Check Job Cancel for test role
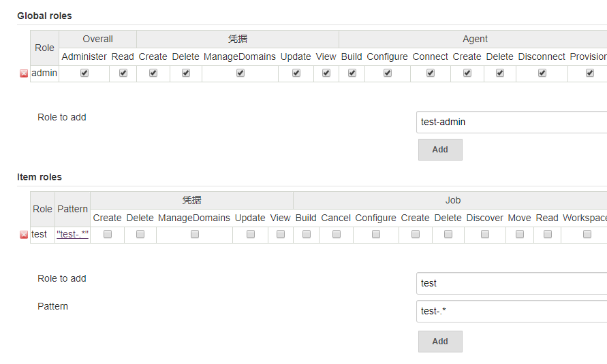The width and height of the screenshot is (607, 364). (337, 234)
